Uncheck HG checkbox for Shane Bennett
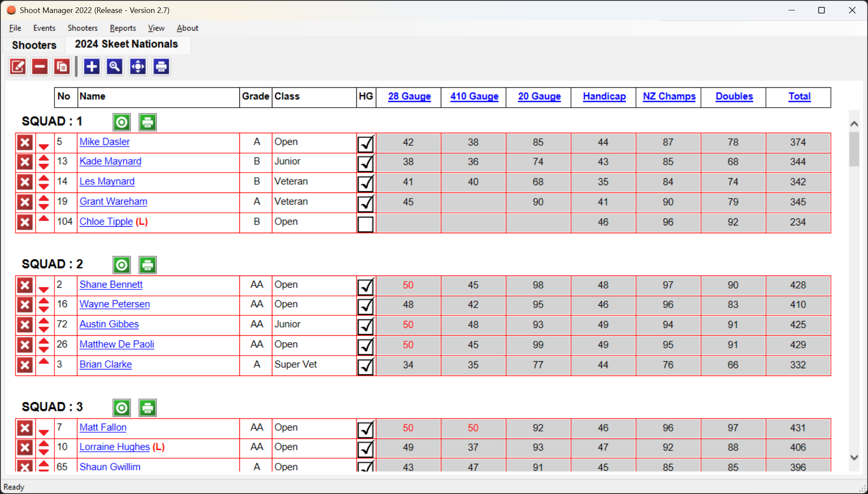Viewport: 868px width, 494px height. (366, 286)
